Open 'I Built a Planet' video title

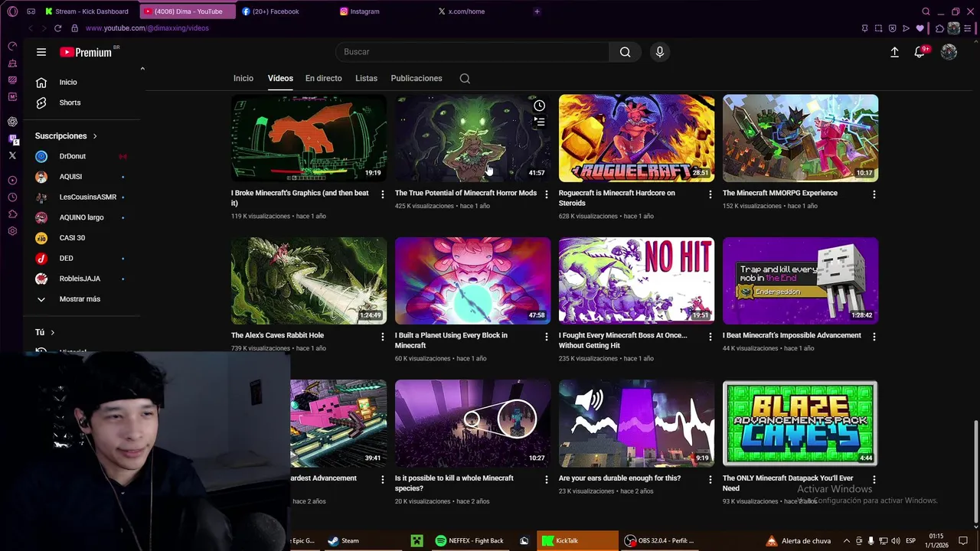pyautogui.click(x=451, y=341)
